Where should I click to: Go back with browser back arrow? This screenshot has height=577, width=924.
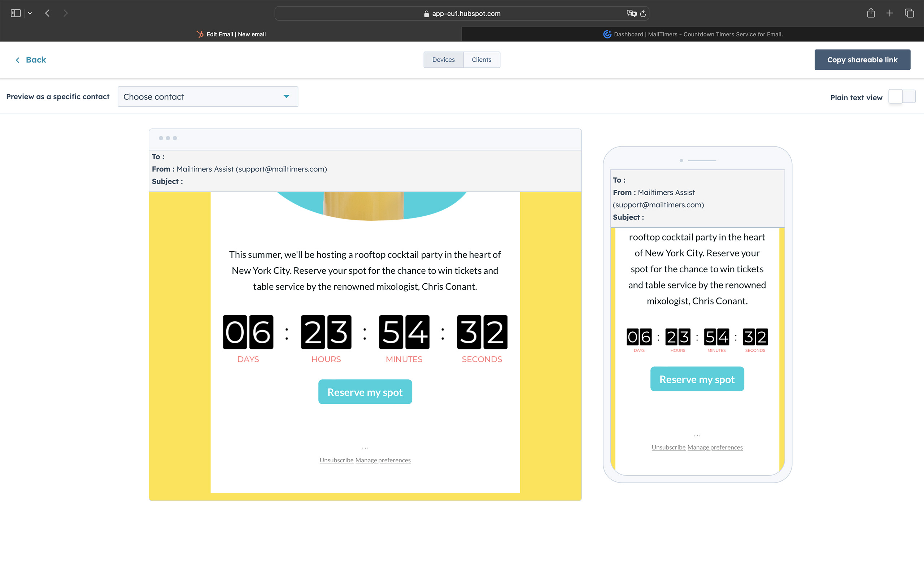47,13
